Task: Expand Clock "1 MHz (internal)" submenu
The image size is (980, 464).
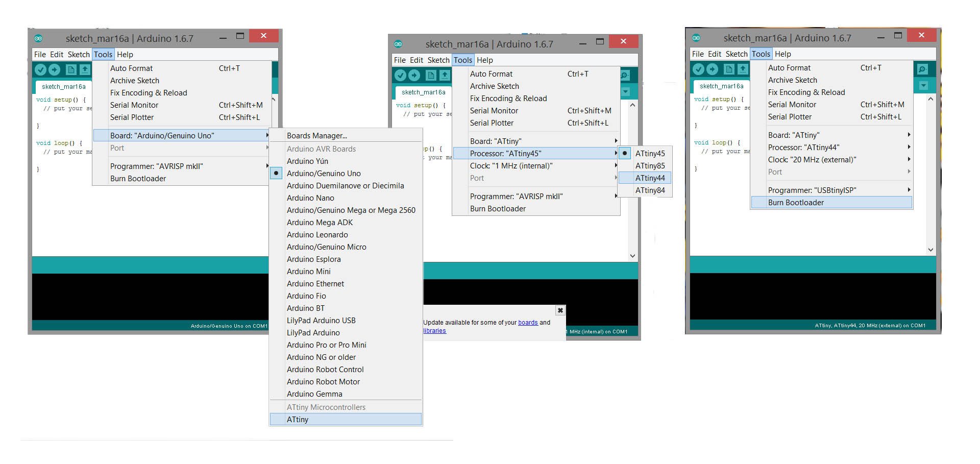Action: coord(536,166)
